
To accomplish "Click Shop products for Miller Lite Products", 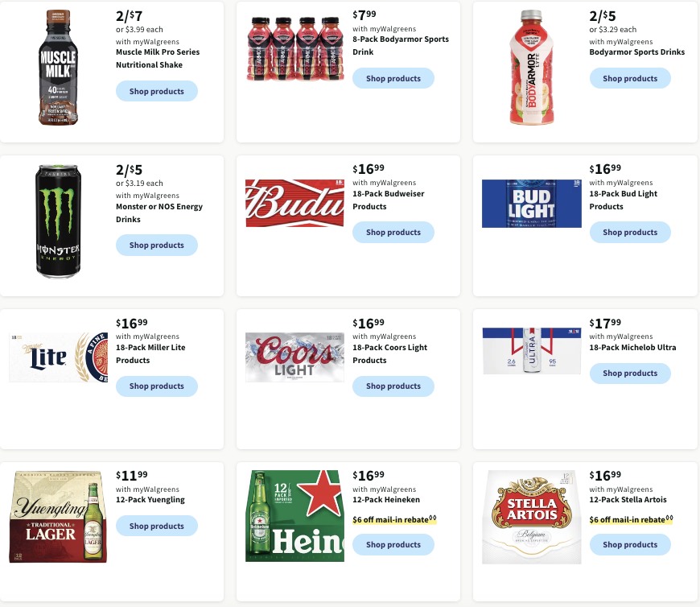I will [x=156, y=386].
